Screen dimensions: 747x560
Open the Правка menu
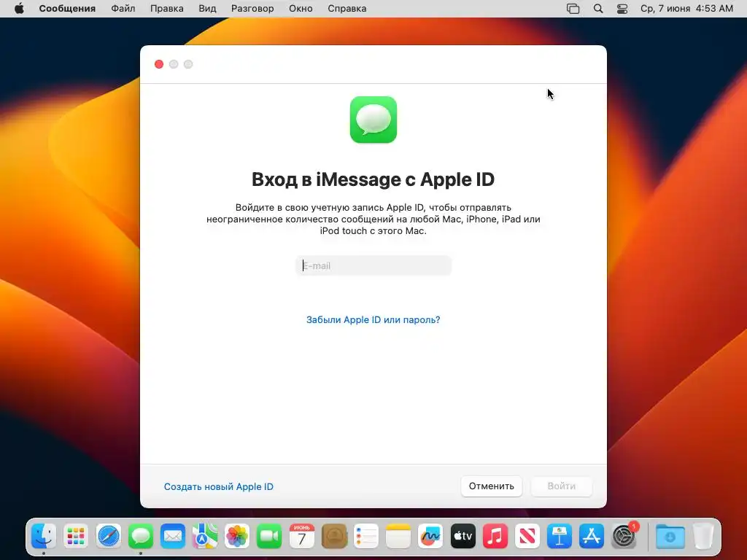click(167, 9)
